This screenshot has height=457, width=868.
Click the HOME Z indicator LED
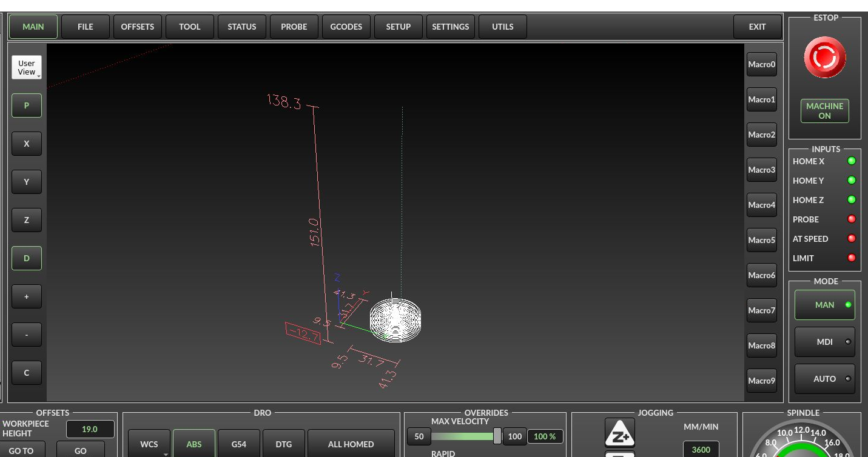852,200
